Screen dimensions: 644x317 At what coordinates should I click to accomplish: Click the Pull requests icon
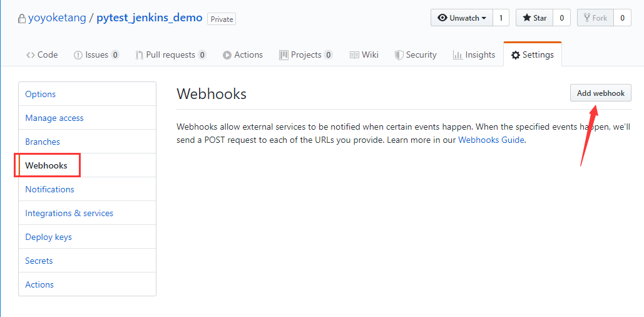click(x=139, y=55)
